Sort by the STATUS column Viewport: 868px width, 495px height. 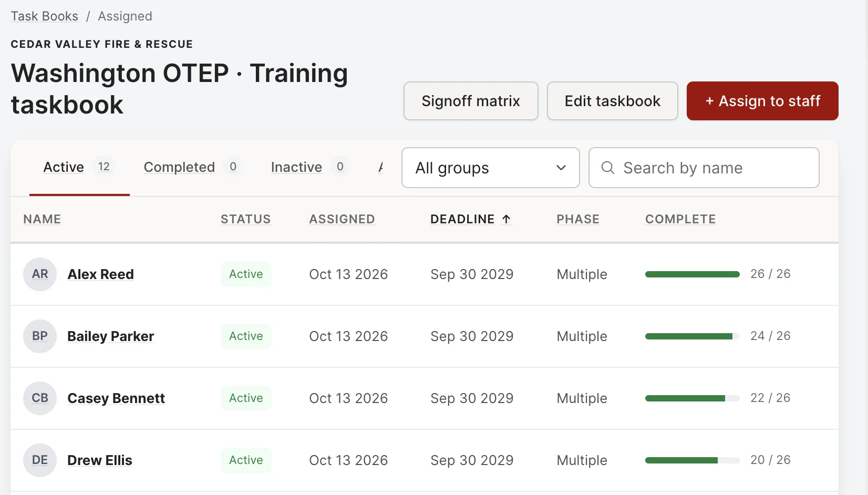point(245,219)
